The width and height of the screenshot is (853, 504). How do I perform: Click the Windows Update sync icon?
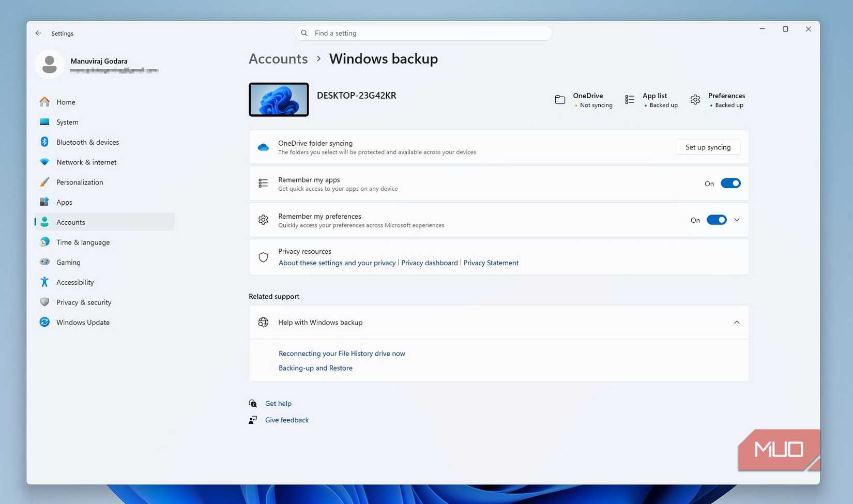coord(44,322)
